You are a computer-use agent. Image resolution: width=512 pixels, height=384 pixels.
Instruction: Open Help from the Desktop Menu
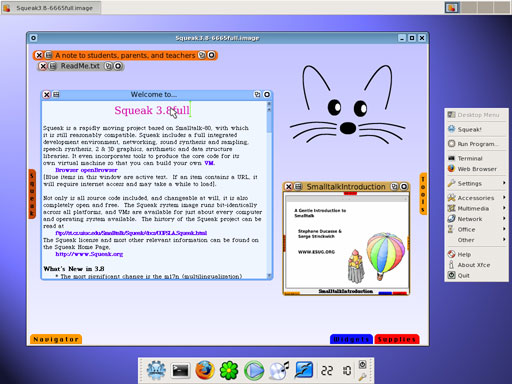(x=476, y=254)
